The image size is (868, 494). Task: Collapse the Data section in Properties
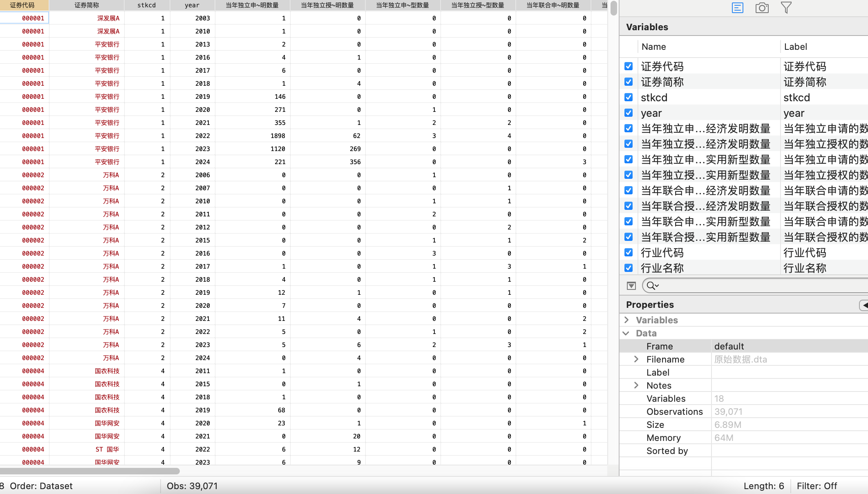[626, 333]
